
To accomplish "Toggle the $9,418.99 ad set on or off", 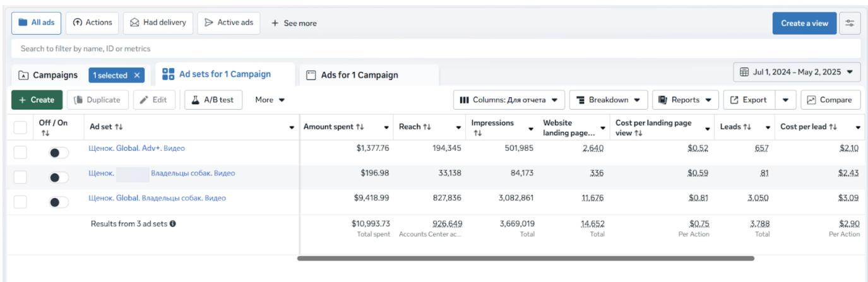I will pyautogui.click(x=59, y=202).
